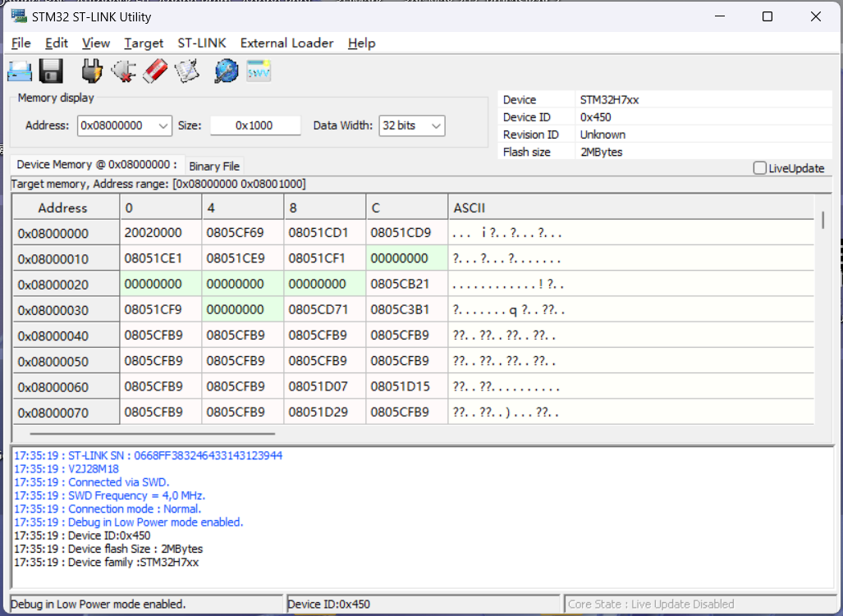843x616 pixels.
Task: Select memory cell 08051D15
Action: [407, 386]
